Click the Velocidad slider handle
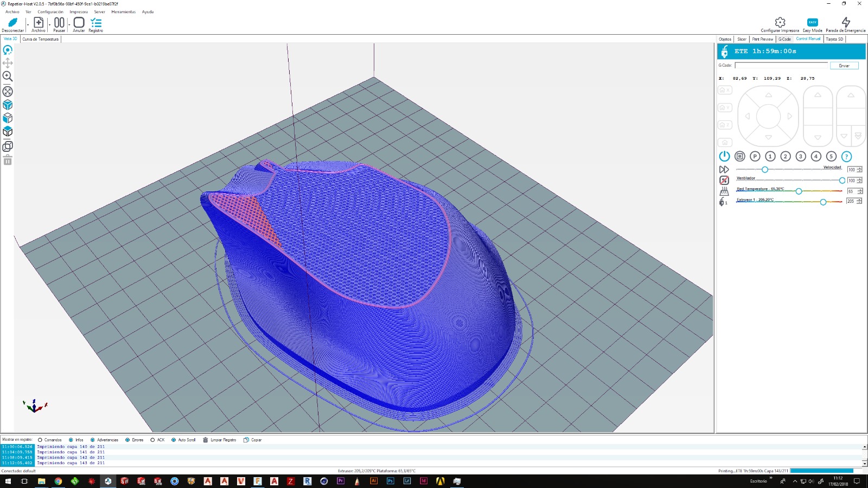Viewport: 868px width, 488px height. click(x=765, y=170)
